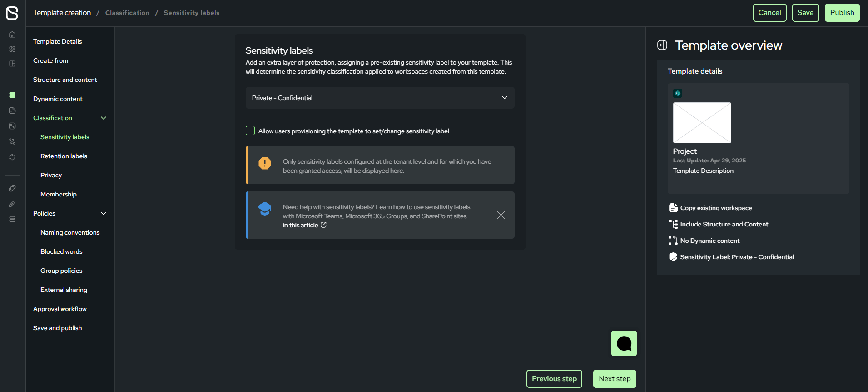The height and width of the screenshot is (392, 868).
Task: Open the Private - Confidential sensitivity label dropdown
Action: pyautogui.click(x=380, y=98)
